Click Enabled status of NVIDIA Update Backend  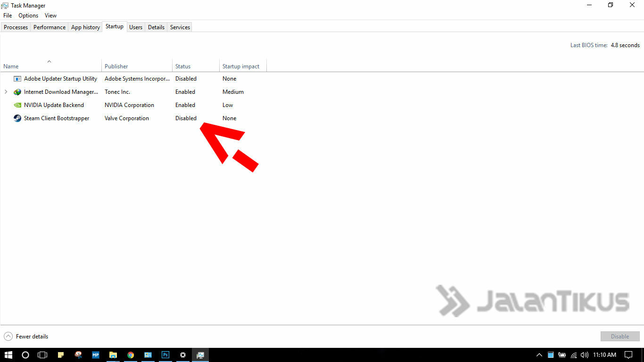pyautogui.click(x=185, y=105)
